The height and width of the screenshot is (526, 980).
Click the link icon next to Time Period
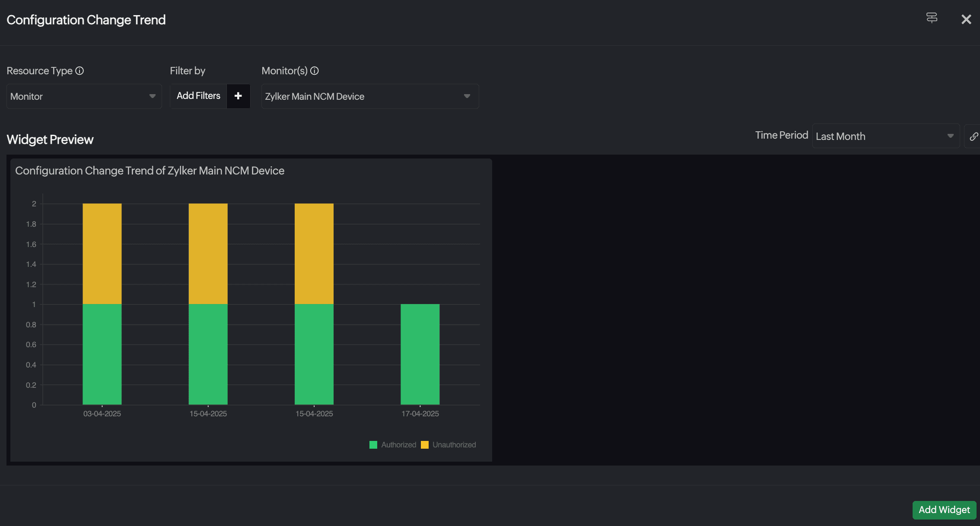tap(973, 136)
